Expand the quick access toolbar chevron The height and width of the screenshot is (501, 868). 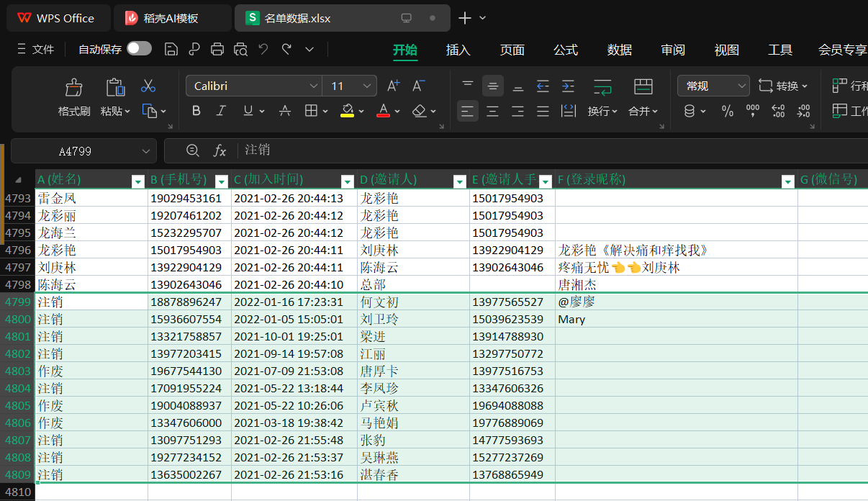pos(309,49)
